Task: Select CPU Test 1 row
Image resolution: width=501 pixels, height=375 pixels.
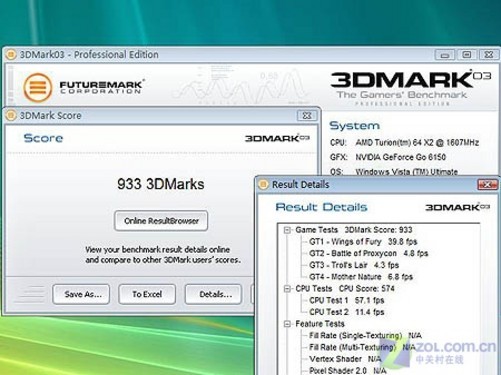Action: (x=346, y=300)
